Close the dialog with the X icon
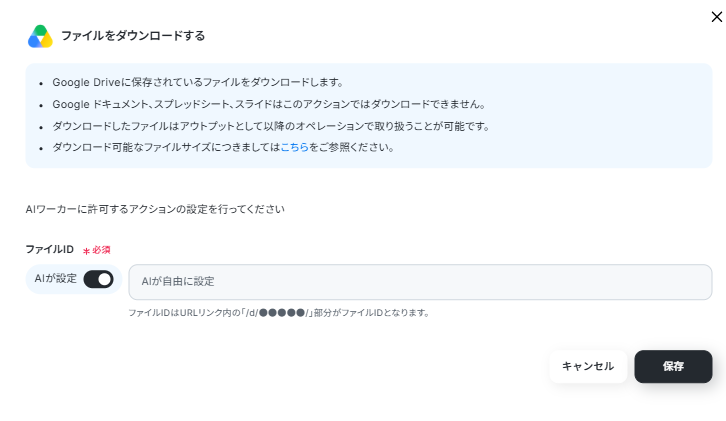Viewport: 726px width, 421px height. tap(716, 17)
